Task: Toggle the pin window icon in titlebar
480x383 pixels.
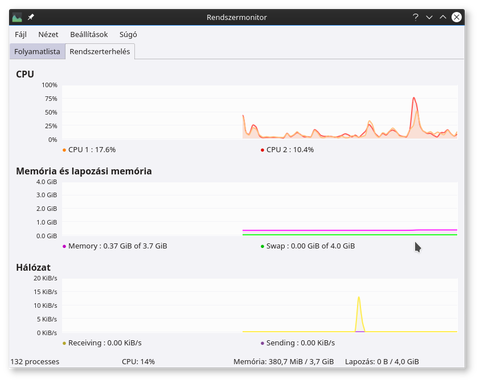Action: pyautogui.click(x=31, y=17)
